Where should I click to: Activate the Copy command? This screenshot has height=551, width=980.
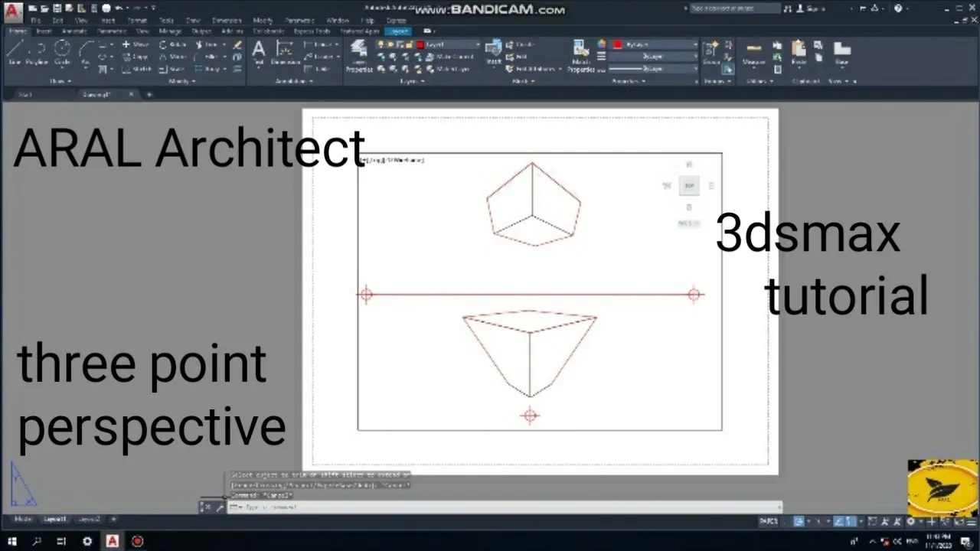pyautogui.click(x=136, y=57)
